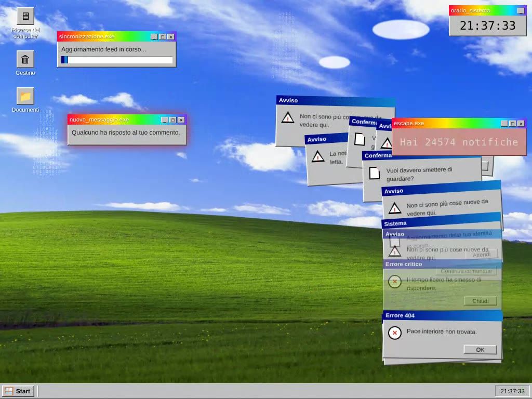Click 'Qualcuno ha risposto al tuo commento.' text

click(x=126, y=132)
